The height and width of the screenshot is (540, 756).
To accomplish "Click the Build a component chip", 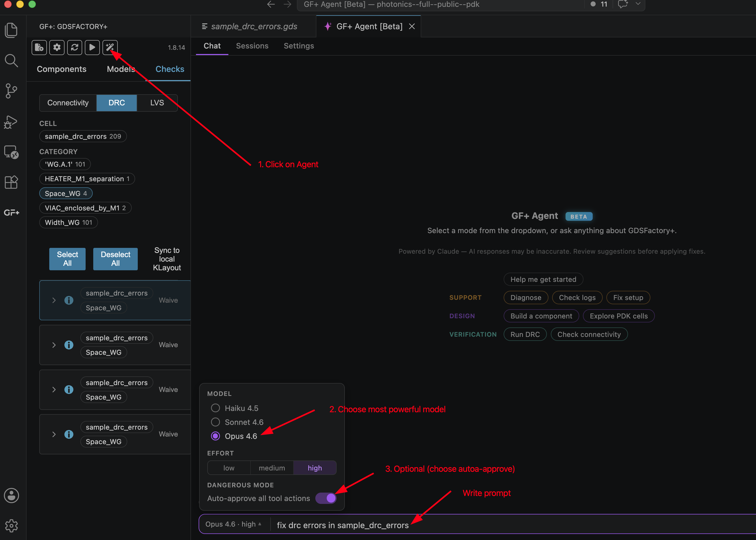I will tap(541, 316).
